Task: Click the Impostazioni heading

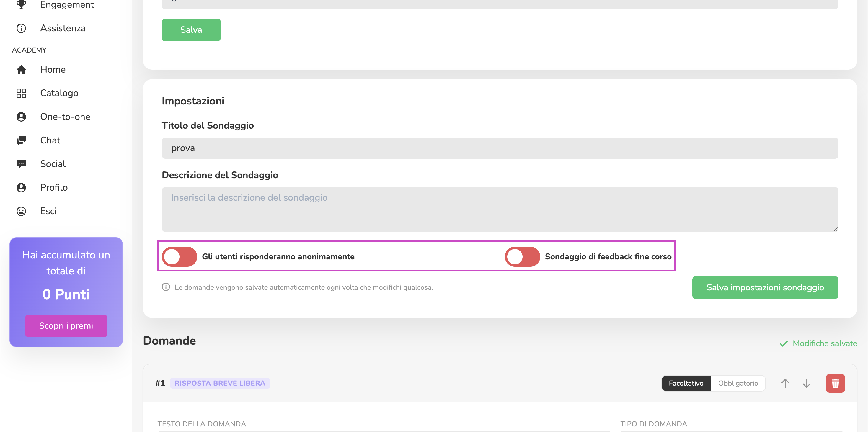Action: pos(193,101)
